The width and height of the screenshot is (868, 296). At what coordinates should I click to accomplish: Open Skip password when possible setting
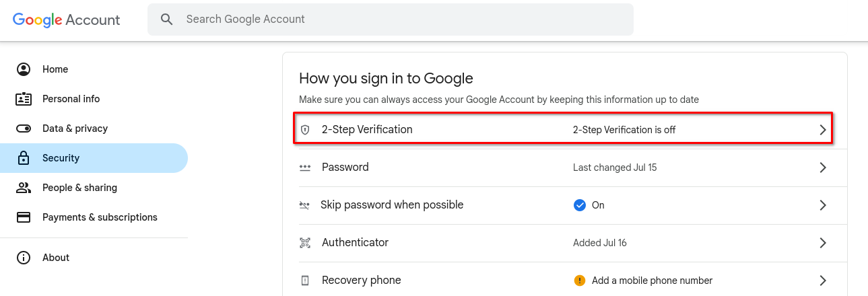pos(566,205)
